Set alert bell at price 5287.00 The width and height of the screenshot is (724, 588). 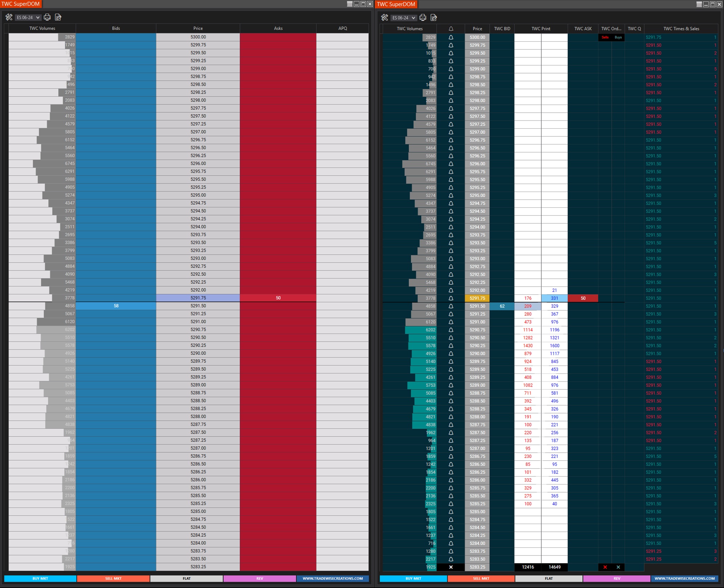(x=451, y=448)
